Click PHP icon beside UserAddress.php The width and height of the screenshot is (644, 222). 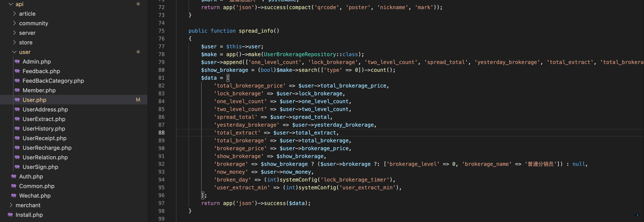pyautogui.click(x=17, y=109)
